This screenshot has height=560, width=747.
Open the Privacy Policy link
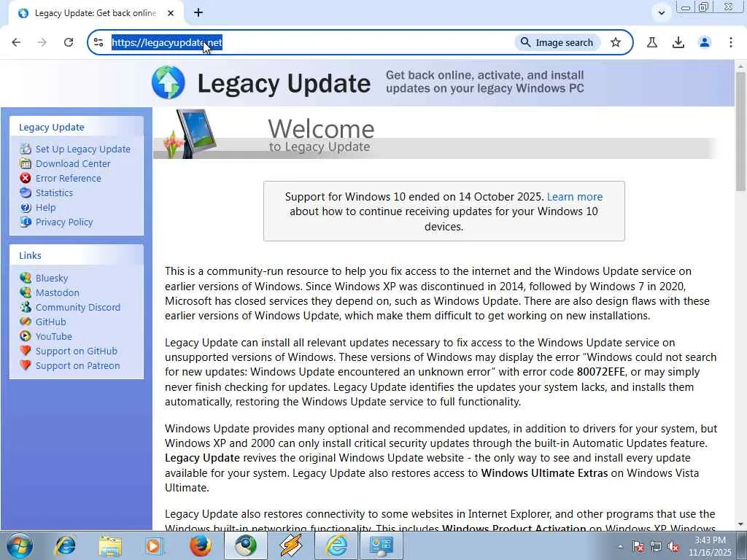[64, 222]
